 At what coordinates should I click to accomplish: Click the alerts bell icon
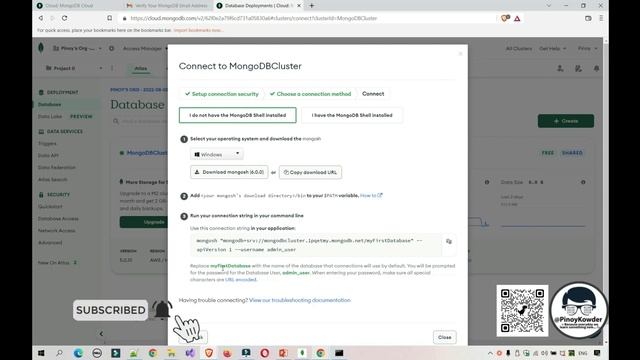[596, 69]
